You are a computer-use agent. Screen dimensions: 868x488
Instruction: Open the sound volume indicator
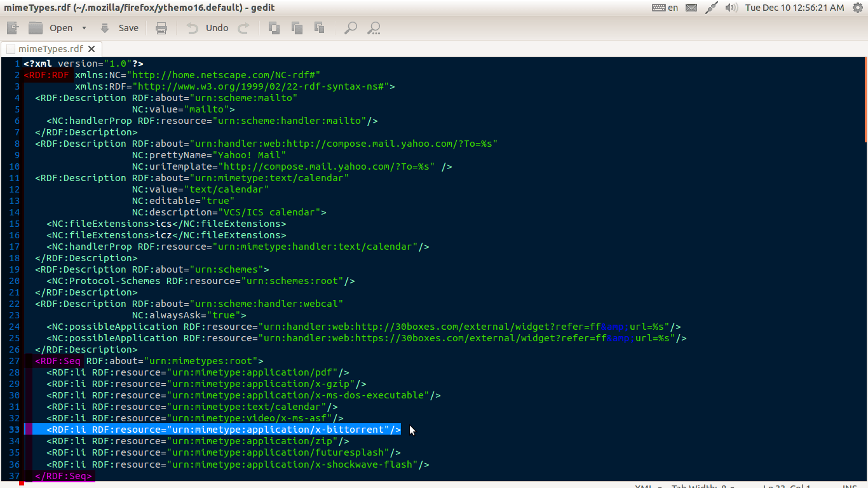[x=731, y=8]
